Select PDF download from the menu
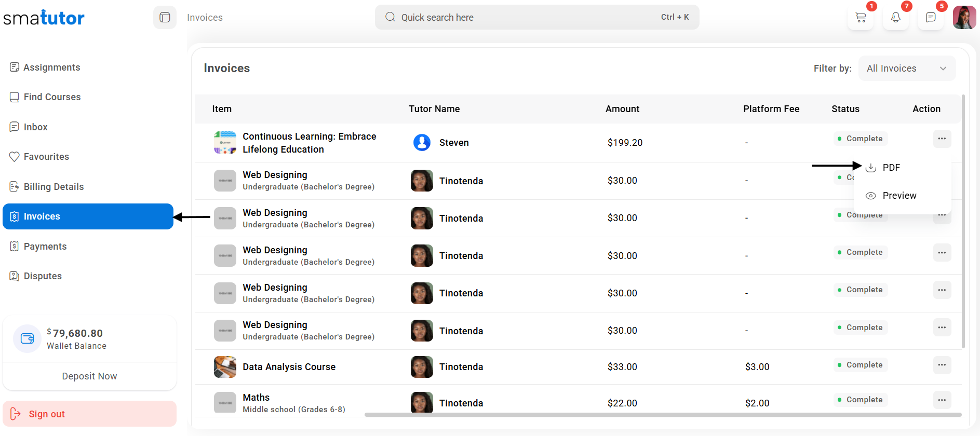Viewport: 980px width, 436px height. (891, 168)
